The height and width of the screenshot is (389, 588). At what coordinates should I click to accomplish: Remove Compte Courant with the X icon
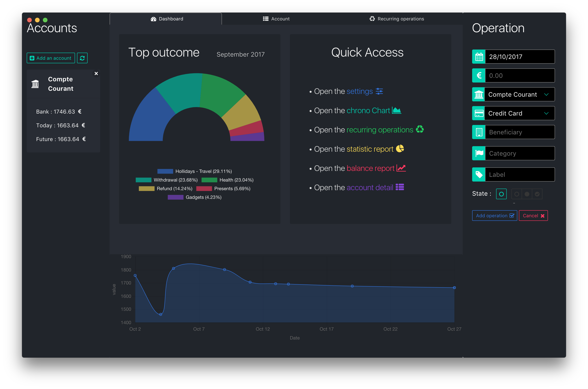click(x=96, y=74)
